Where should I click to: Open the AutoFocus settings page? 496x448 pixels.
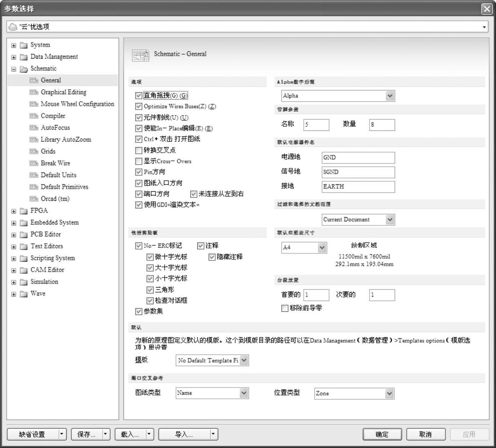55,128
